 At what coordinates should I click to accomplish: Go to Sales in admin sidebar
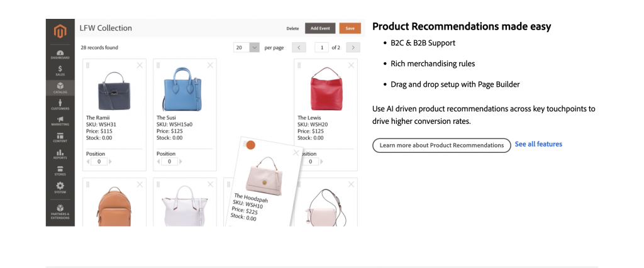60,70
